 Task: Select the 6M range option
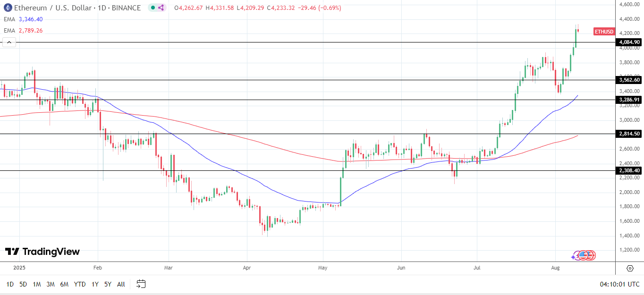pos(65,284)
